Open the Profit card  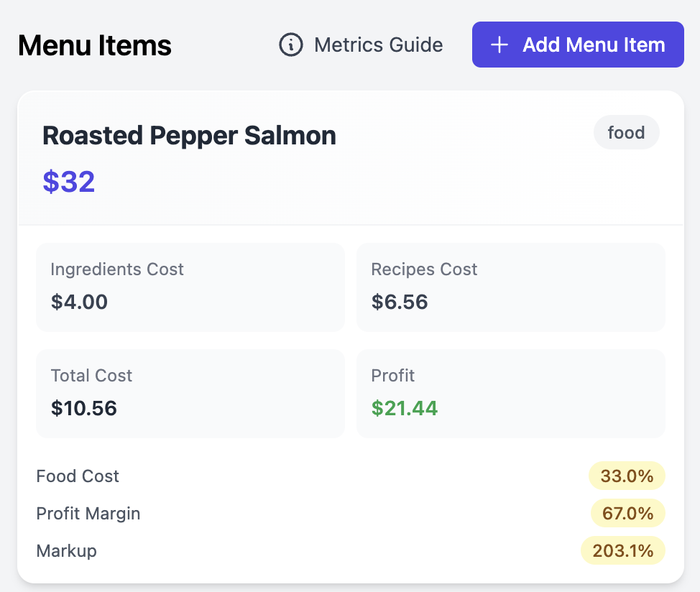click(x=510, y=393)
